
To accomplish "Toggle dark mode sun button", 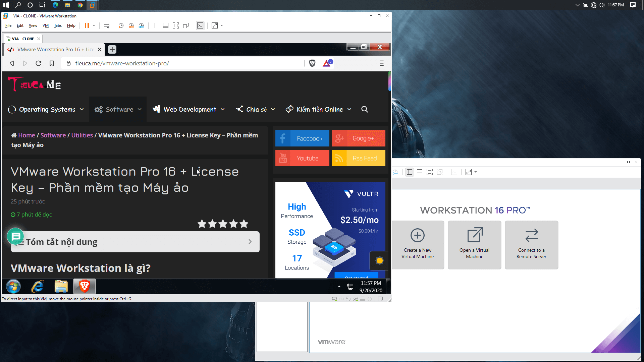I will coord(379,260).
